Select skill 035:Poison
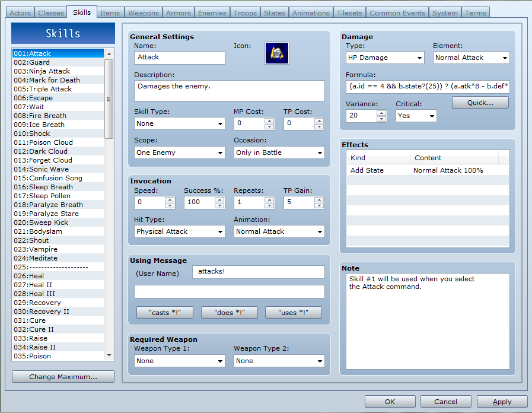Viewport: 532px width, 413px height. 58,356
